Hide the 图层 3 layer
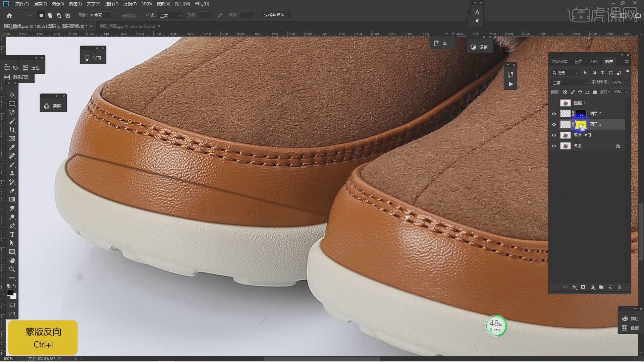 [x=554, y=124]
